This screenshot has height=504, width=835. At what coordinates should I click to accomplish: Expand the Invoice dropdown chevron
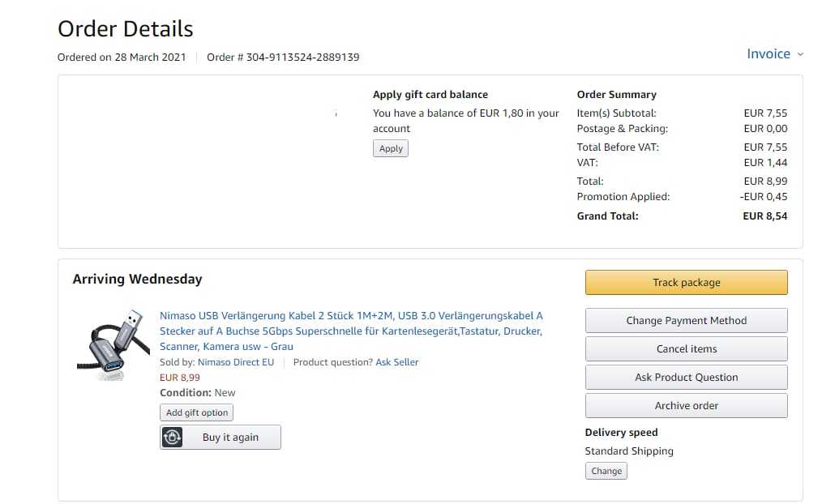pyautogui.click(x=800, y=54)
